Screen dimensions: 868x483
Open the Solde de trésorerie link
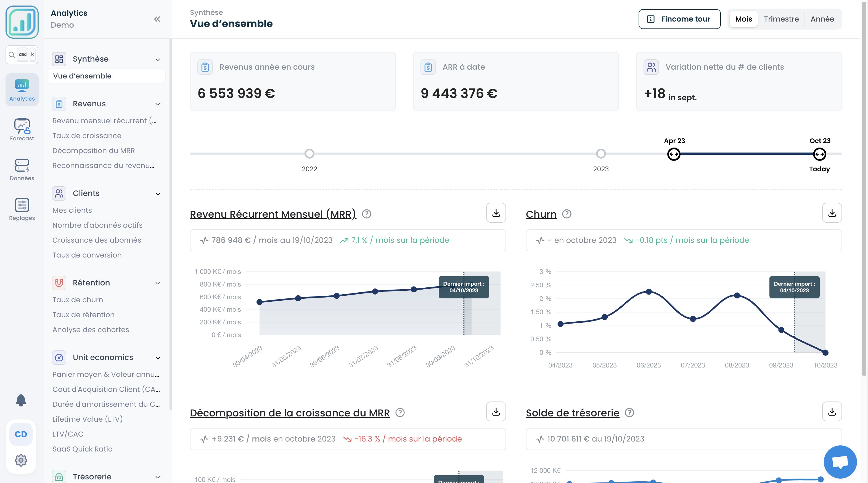pos(572,413)
